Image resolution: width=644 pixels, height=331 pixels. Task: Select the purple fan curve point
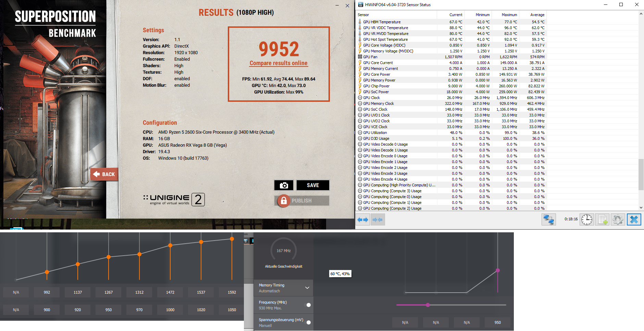[498, 270]
